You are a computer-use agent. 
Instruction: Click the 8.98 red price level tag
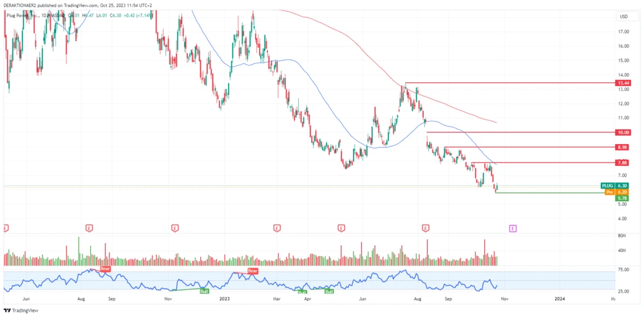[x=622, y=147]
